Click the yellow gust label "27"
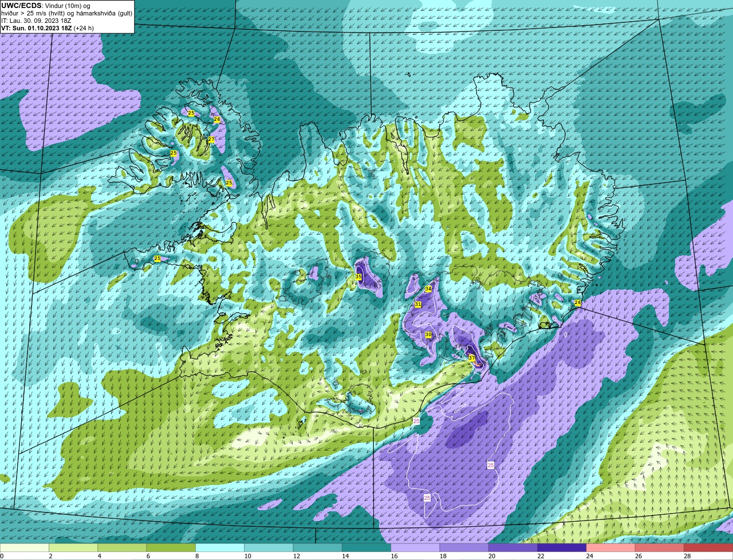The width and height of the screenshot is (733, 560). (211, 140)
